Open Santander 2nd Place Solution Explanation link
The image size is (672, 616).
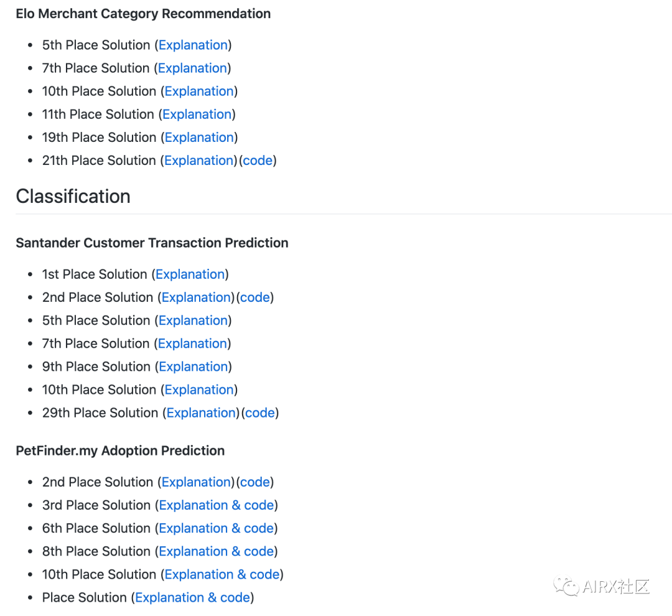[x=196, y=297]
